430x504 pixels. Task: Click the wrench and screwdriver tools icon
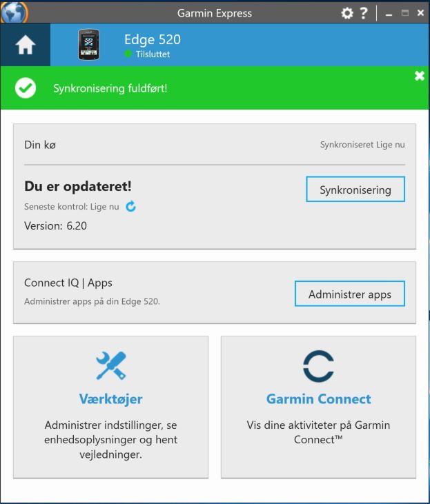pyautogui.click(x=111, y=365)
